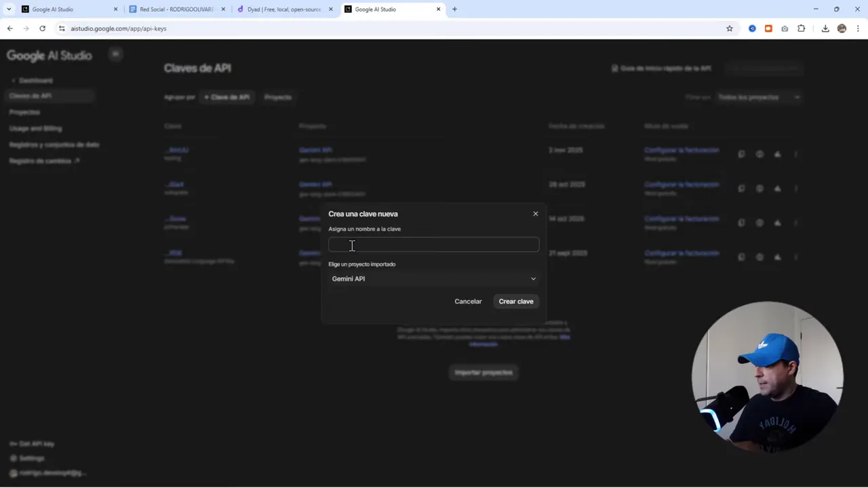Switch to the Dyad browser tab

(x=283, y=9)
